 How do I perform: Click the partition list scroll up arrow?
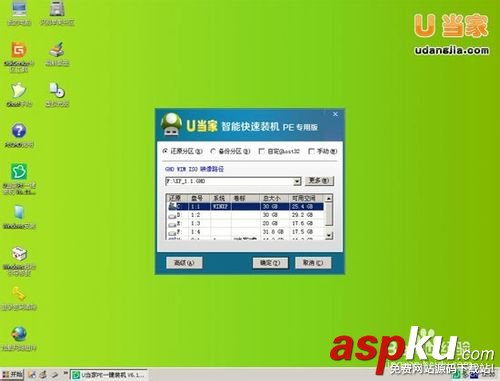329,198
